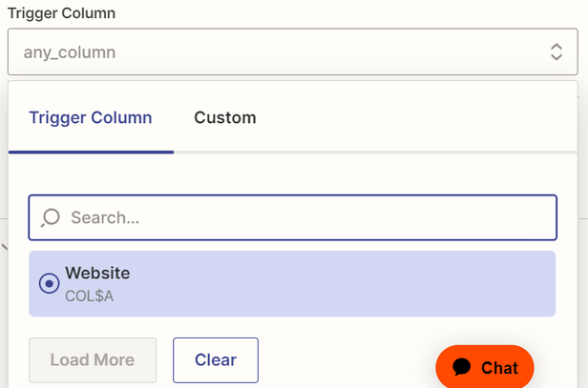
Task: Click the Search... placeholder text
Action: tap(105, 217)
